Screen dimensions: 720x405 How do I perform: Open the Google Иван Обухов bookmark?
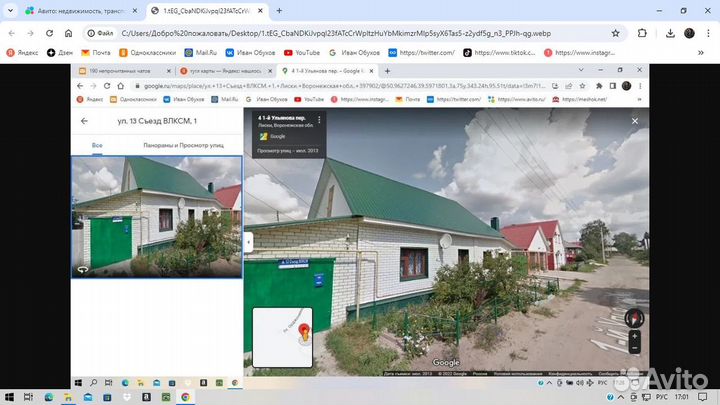pyautogui.click(x=354, y=53)
